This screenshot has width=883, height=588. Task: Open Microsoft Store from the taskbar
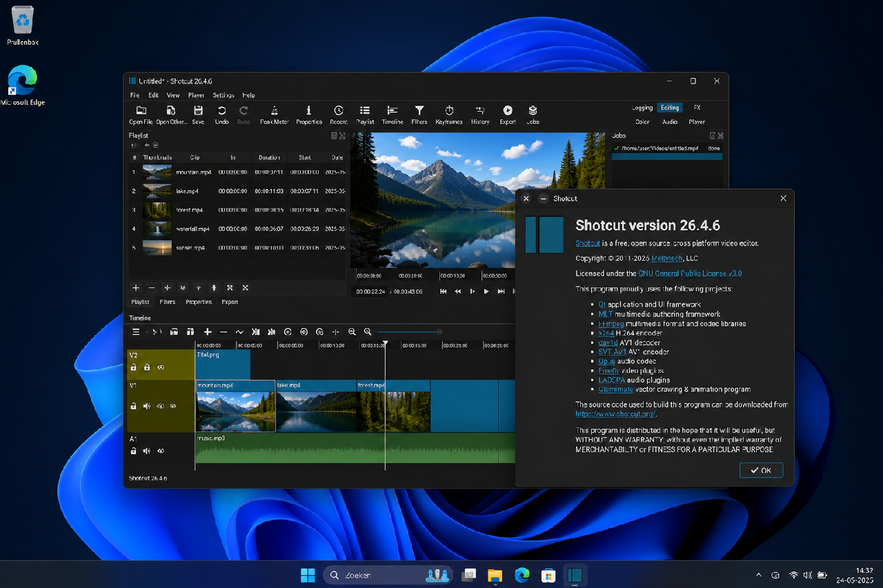click(x=548, y=575)
